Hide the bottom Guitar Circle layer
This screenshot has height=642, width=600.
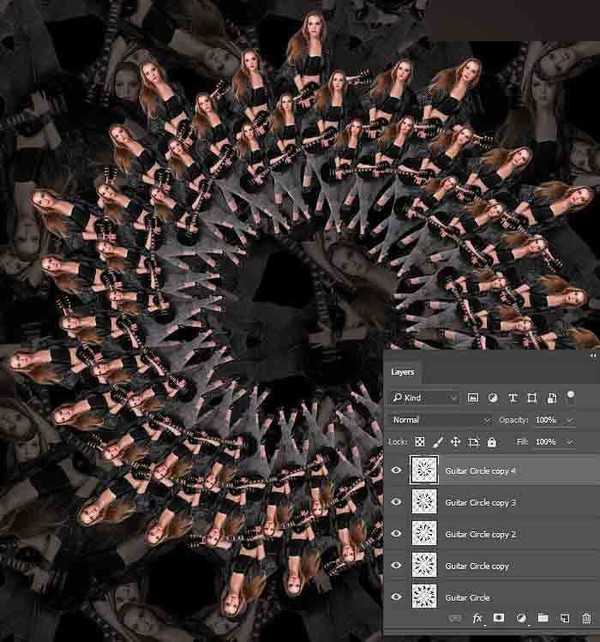[x=397, y=597]
